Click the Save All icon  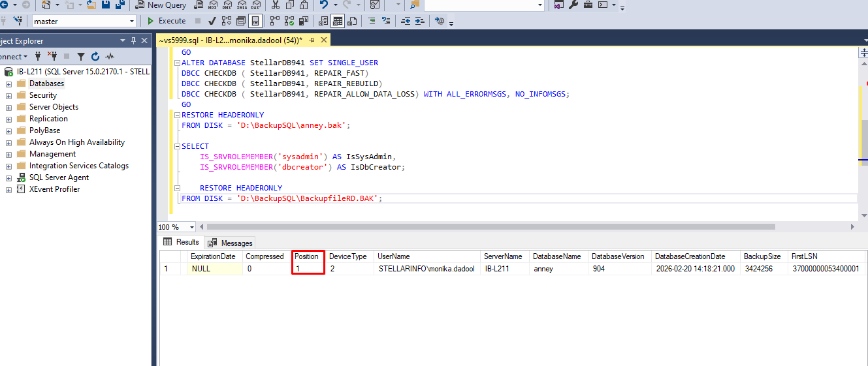click(x=120, y=5)
